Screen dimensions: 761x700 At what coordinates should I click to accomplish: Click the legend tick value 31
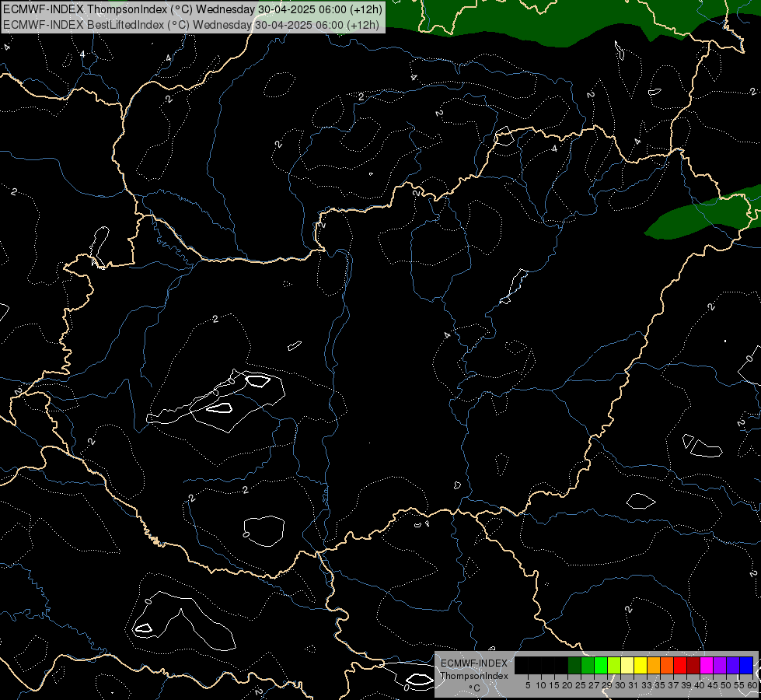pyautogui.click(x=634, y=685)
